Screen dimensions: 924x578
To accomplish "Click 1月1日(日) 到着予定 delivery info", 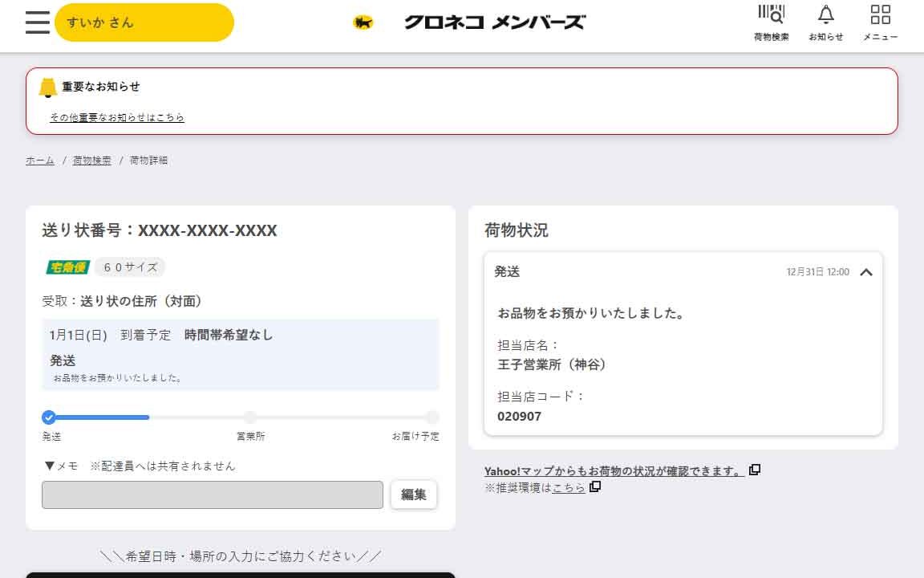I will click(161, 335).
